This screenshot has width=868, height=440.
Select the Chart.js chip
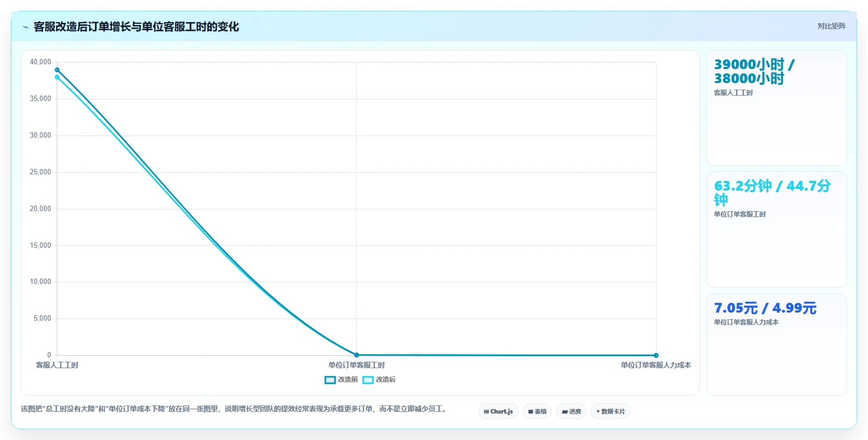pyautogui.click(x=498, y=411)
